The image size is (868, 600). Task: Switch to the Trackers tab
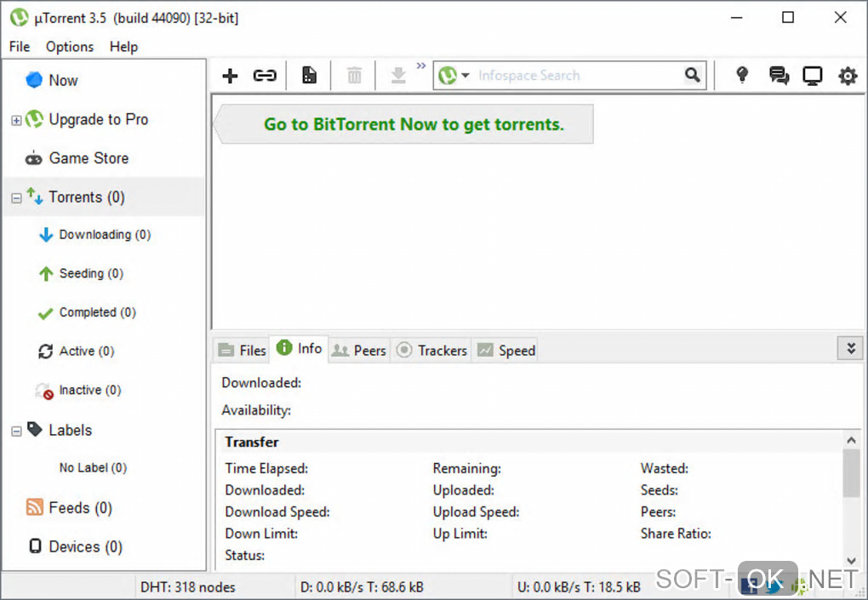tap(431, 351)
